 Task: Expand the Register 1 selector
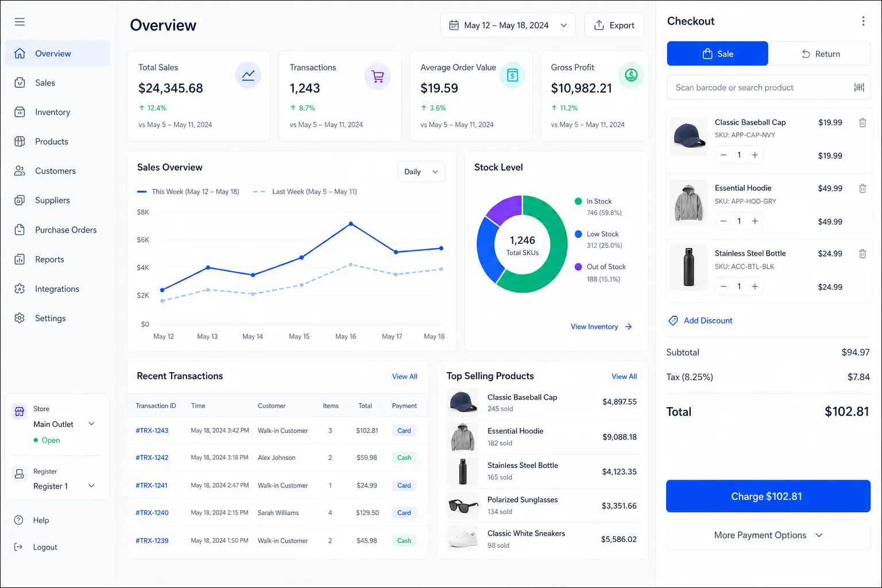tap(91, 486)
